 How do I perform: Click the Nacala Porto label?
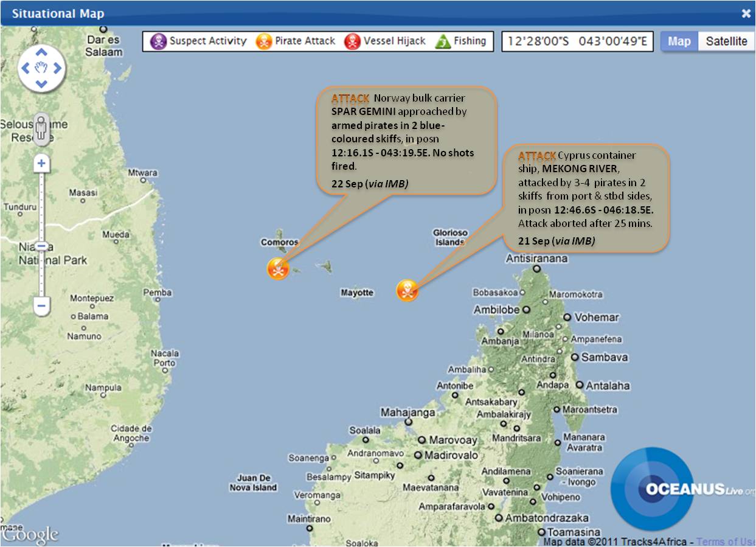(x=165, y=358)
